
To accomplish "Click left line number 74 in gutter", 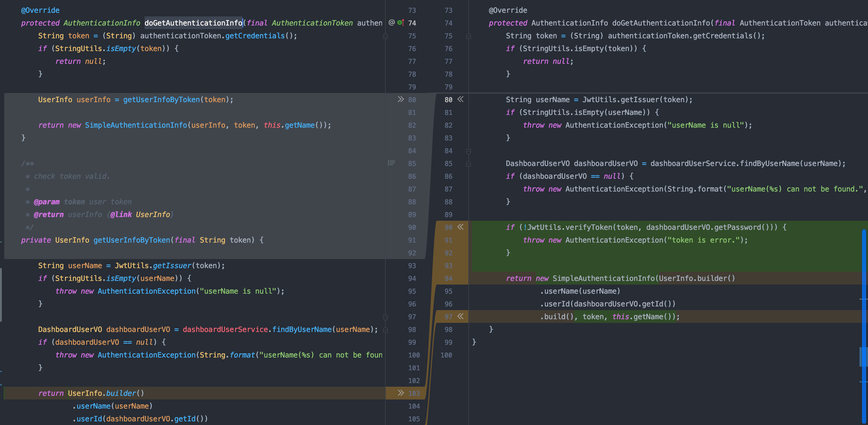I will pos(412,23).
